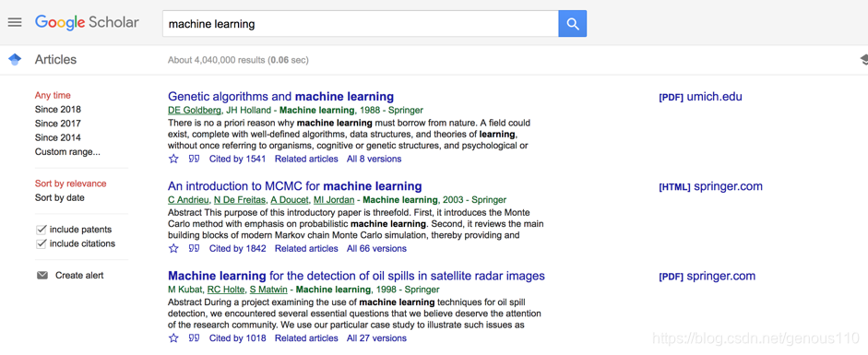868x355 pixels.
Task: Open the [PDF] springer.com link
Action: [x=707, y=276]
